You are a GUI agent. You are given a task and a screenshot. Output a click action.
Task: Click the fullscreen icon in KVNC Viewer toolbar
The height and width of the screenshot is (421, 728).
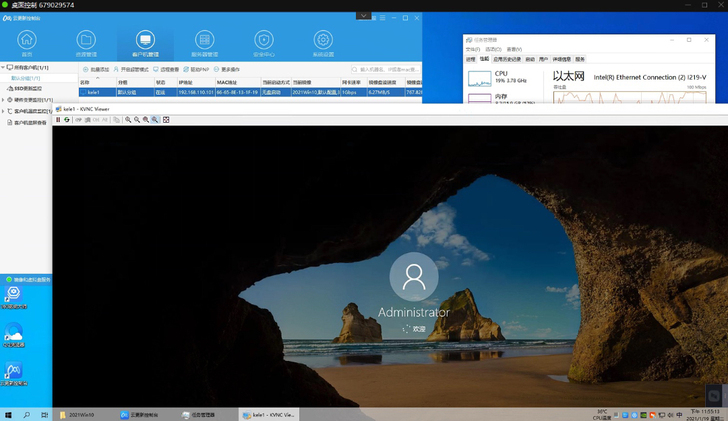[166, 119]
